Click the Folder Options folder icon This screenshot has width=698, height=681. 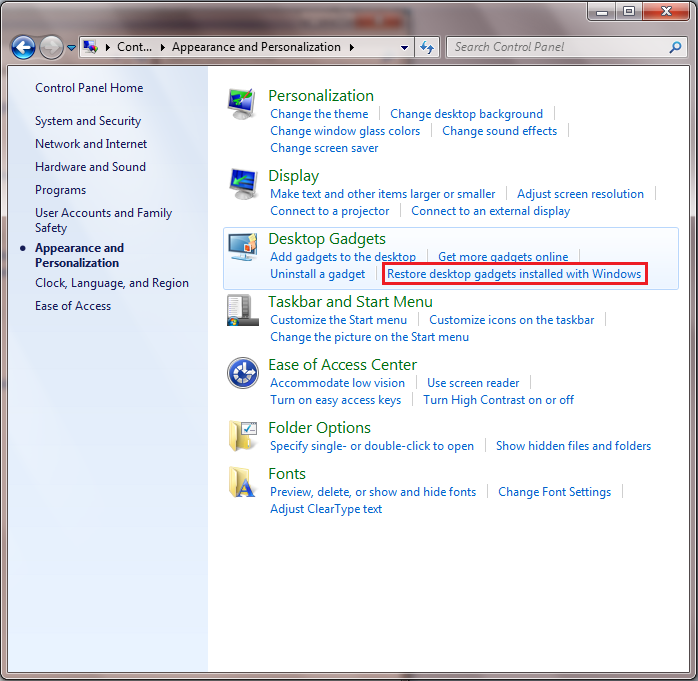[x=243, y=436]
